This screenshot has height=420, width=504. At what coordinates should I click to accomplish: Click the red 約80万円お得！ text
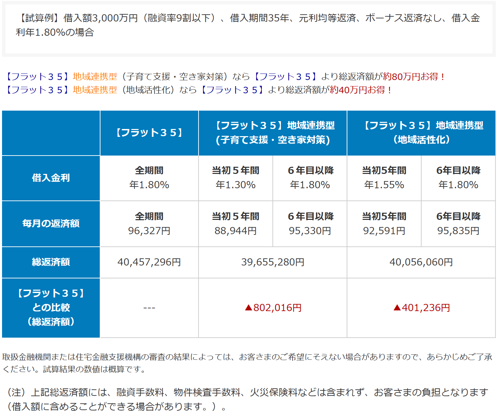click(x=414, y=77)
